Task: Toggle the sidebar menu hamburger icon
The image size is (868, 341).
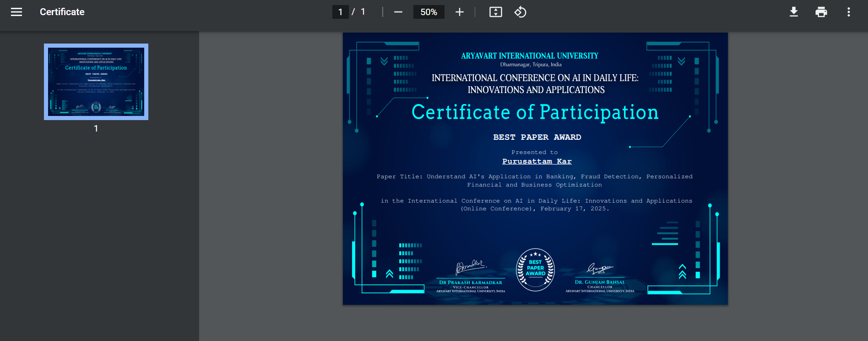Action: pyautogui.click(x=16, y=12)
